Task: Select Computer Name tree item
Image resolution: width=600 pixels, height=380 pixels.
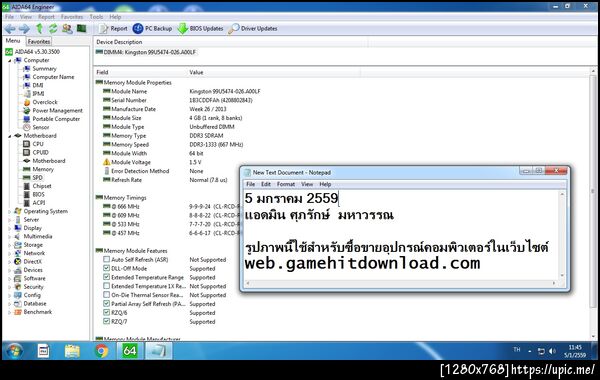Action: (49, 77)
